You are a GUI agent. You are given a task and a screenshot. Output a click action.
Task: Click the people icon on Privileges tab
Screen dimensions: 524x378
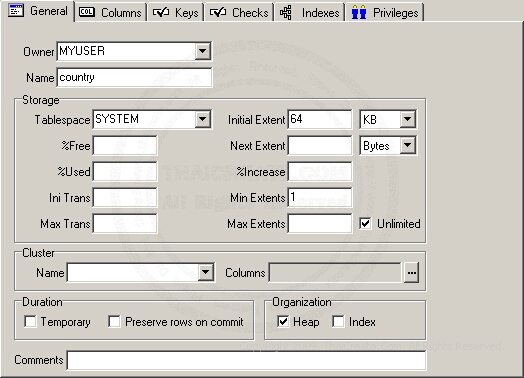click(359, 12)
